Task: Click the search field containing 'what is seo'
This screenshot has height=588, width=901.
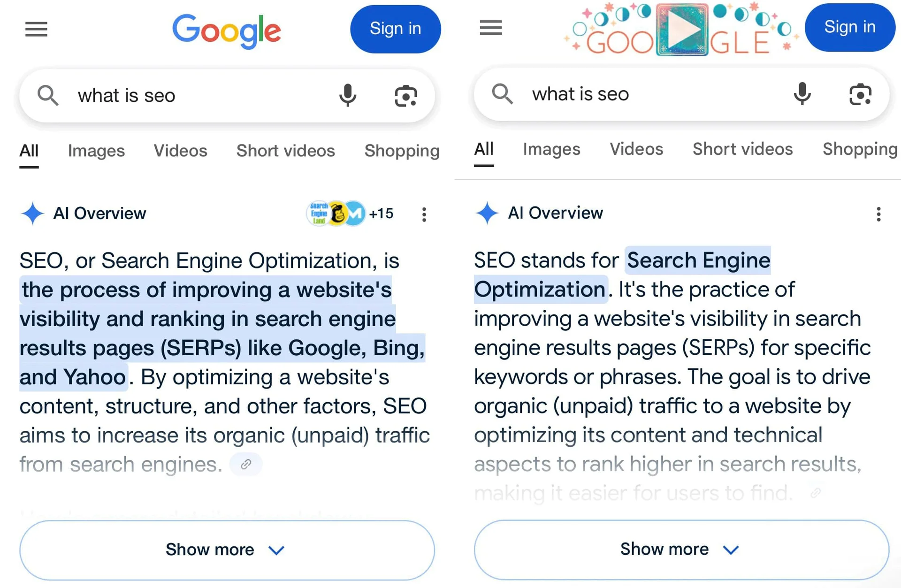Action: (188, 95)
